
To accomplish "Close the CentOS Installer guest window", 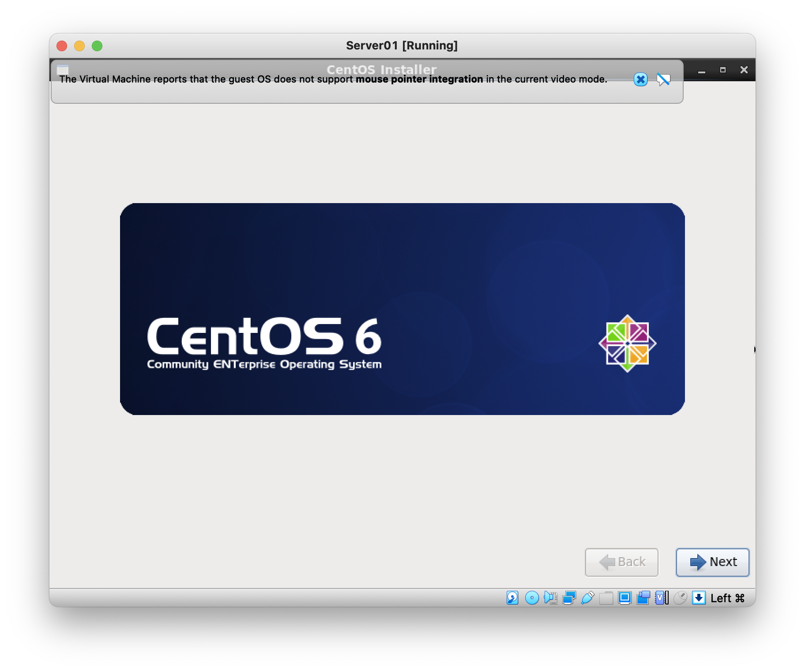I will [744, 70].
